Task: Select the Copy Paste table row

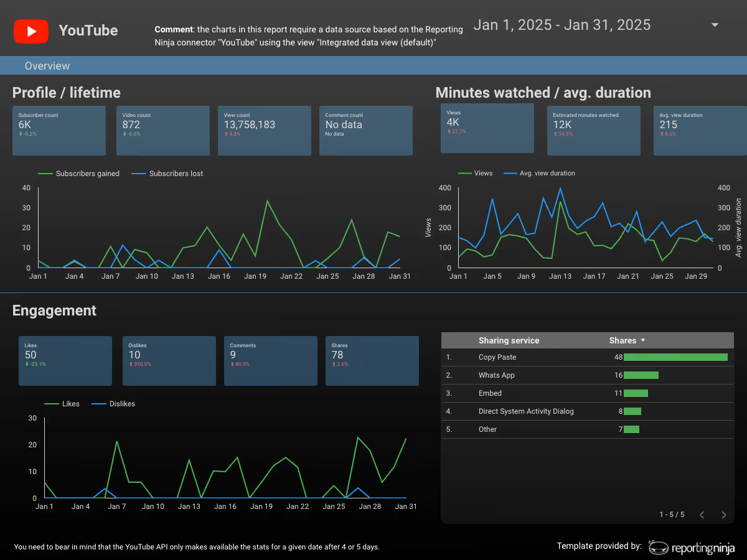Action: pos(588,357)
